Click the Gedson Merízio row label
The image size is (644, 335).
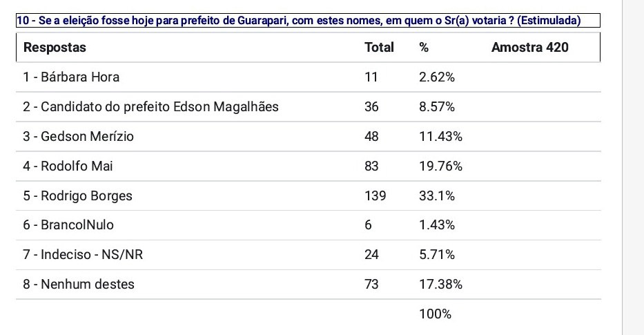coord(78,137)
